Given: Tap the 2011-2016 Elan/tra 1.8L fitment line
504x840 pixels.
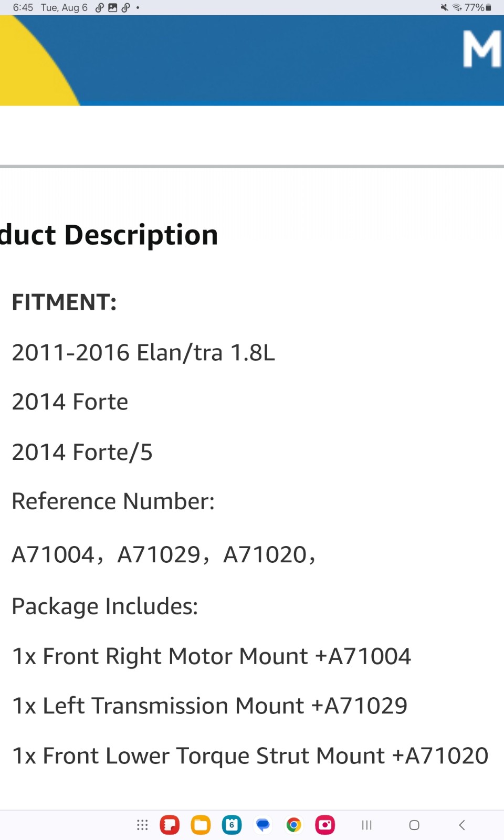Looking at the screenshot, I should pyautogui.click(x=143, y=352).
